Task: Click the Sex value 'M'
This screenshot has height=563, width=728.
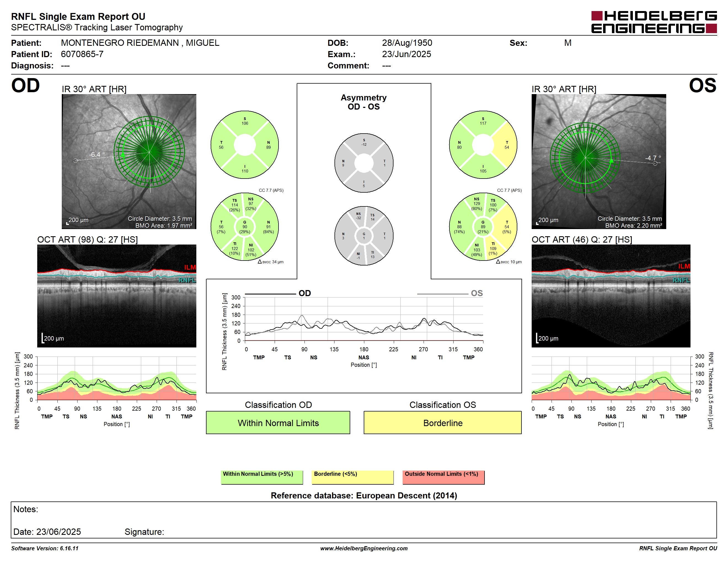Action: pos(568,43)
